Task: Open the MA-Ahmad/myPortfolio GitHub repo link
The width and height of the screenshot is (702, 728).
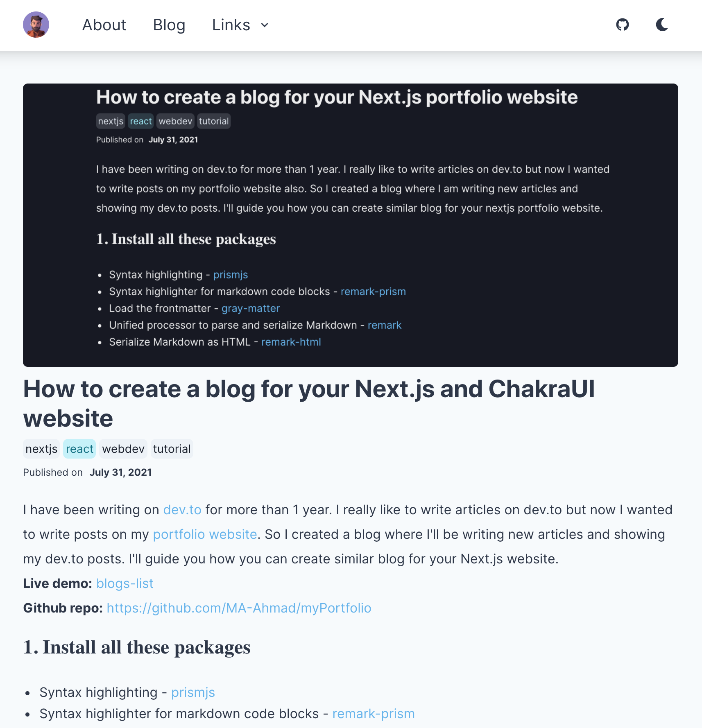Action: [x=239, y=608]
